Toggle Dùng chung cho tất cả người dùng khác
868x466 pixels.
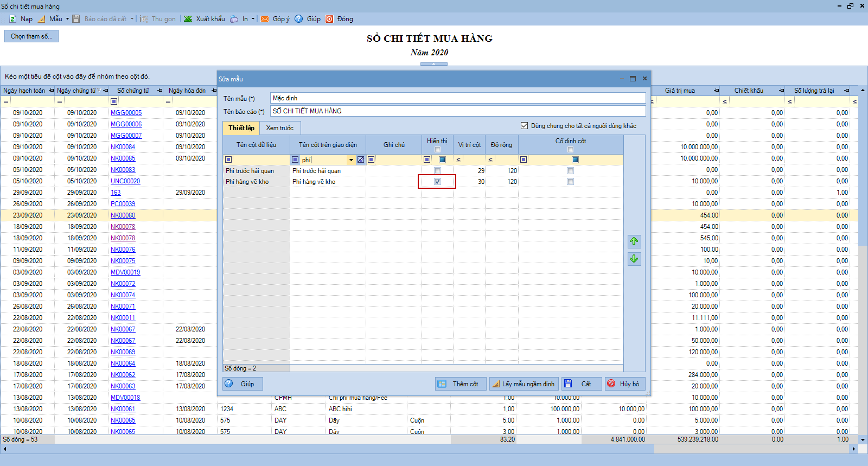(x=524, y=126)
